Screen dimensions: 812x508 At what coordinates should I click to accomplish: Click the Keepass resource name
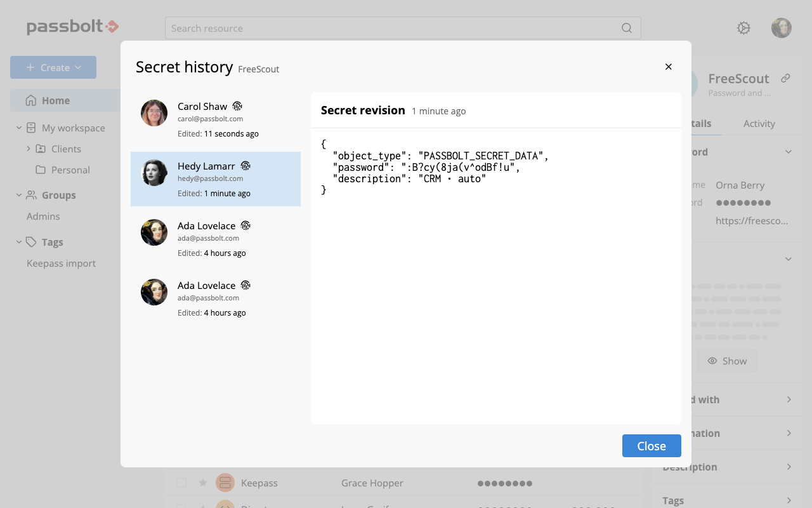click(259, 483)
